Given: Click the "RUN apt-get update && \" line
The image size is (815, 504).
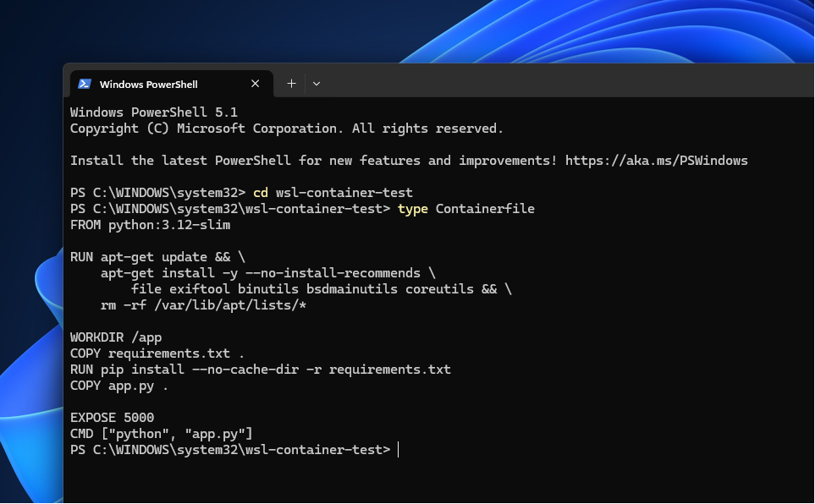Looking at the screenshot, I should pyautogui.click(x=157, y=257).
